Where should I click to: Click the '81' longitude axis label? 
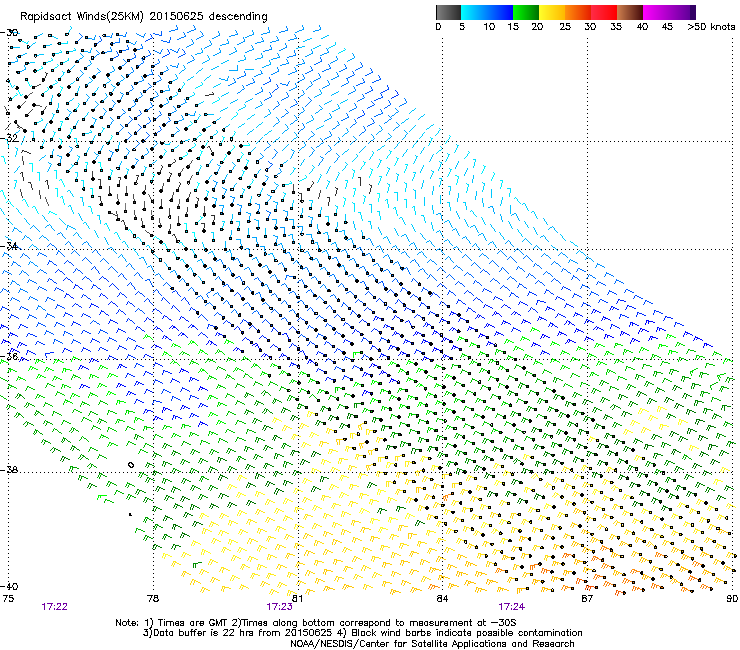click(x=297, y=599)
